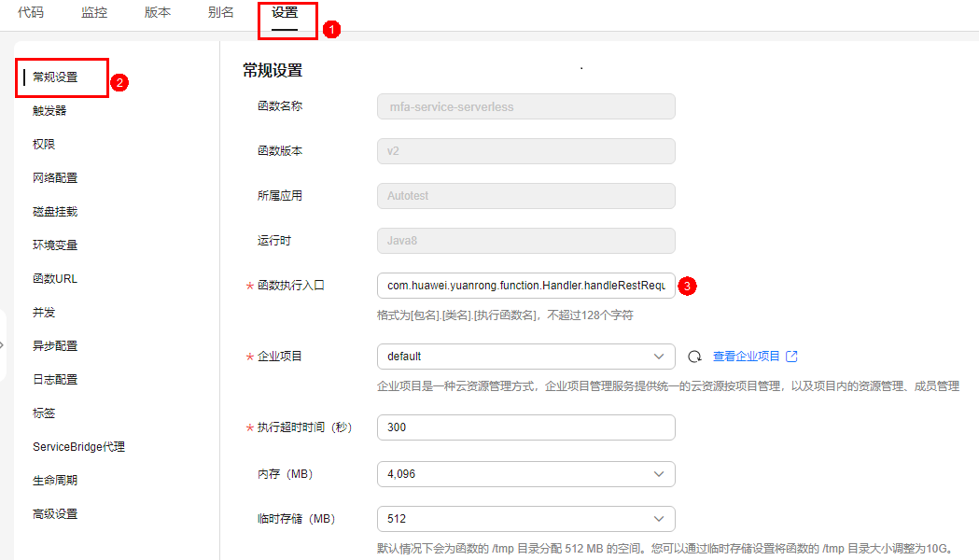Screen dimensions: 979x560
Task: Open 查看企业项目 link
Action: (747, 357)
